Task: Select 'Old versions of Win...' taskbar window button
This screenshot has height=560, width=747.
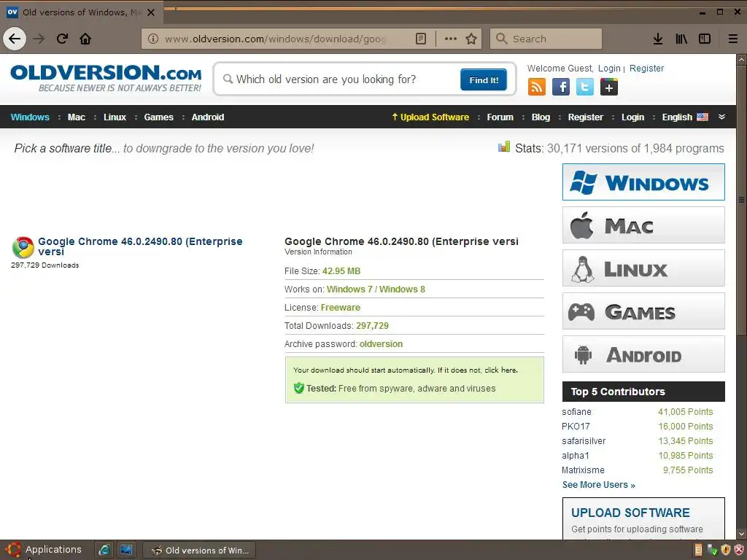Action: tap(200, 550)
